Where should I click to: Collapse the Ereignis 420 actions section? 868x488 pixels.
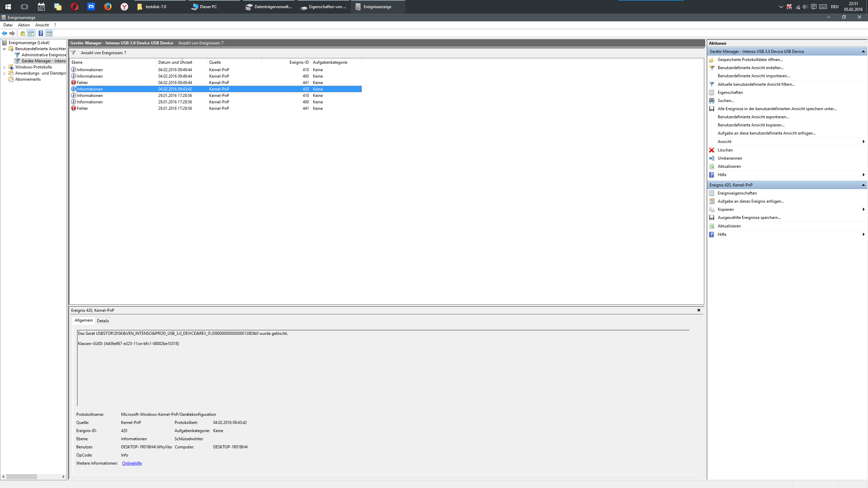pyautogui.click(x=863, y=185)
